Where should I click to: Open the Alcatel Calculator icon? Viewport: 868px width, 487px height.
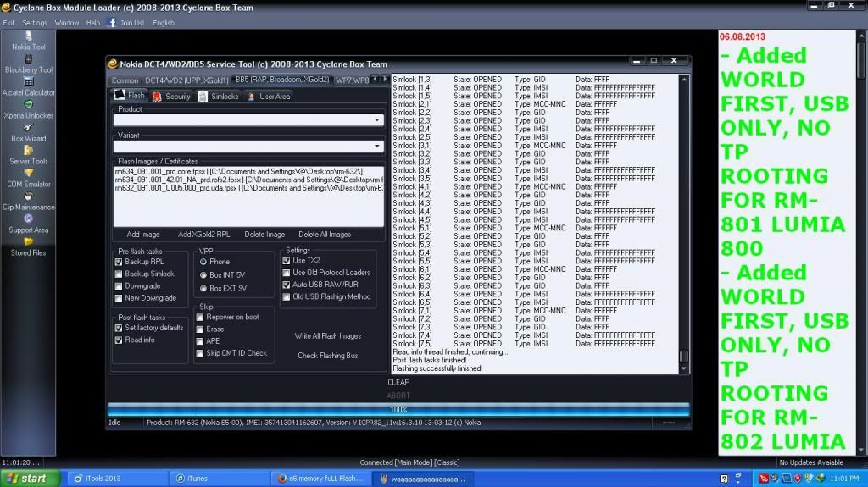point(29,82)
